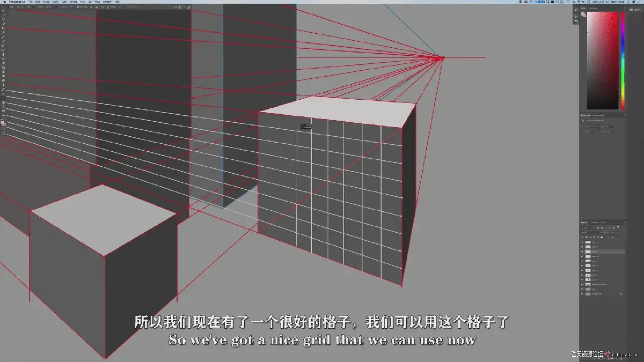The height and width of the screenshot is (362, 644).
Task: Click the layer Opacity value field
Action: coord(612,232)
